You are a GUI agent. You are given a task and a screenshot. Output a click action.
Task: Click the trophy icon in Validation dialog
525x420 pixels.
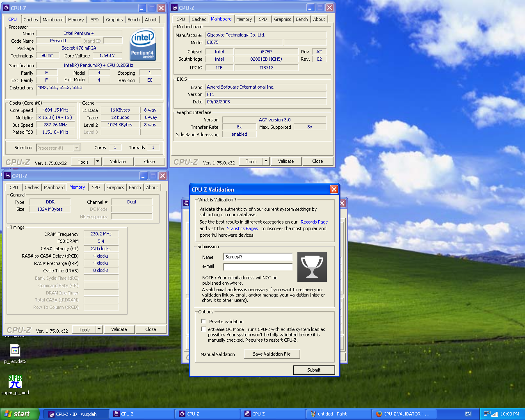(x=312, y=267)
